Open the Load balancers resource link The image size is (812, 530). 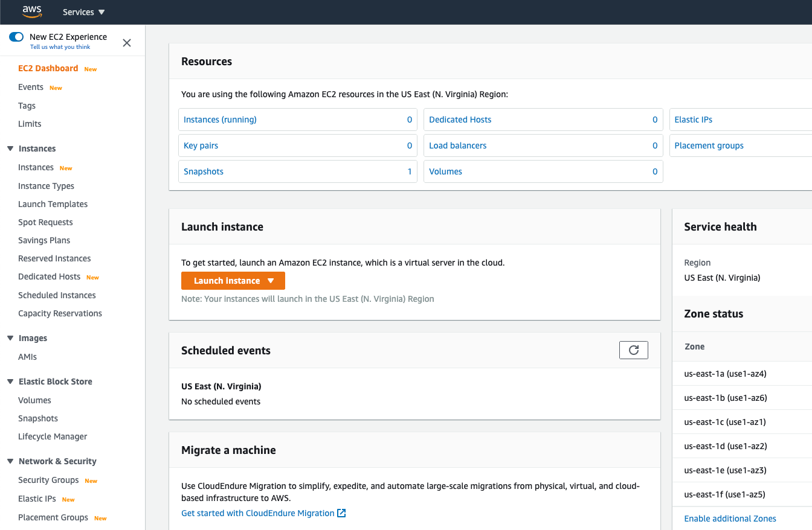point(457,145)
